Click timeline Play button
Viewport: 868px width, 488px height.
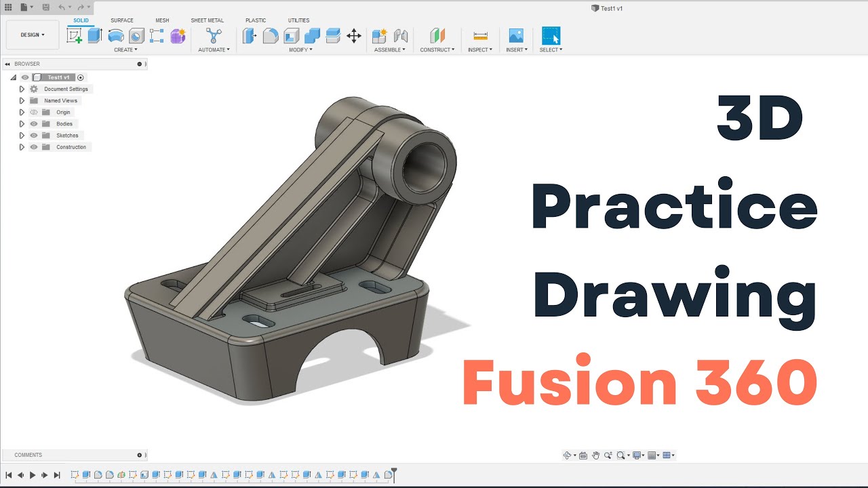click(x=33, y=475)
